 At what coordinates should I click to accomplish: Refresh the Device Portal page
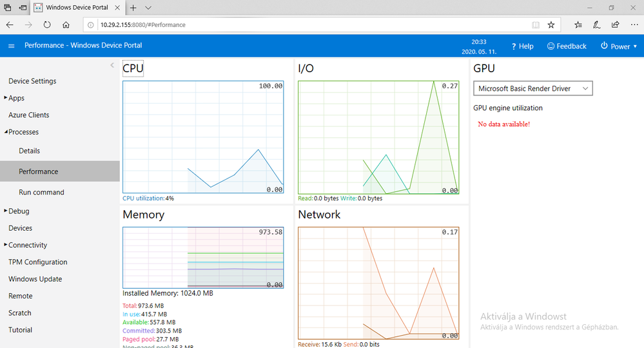[x=47, y=25]
